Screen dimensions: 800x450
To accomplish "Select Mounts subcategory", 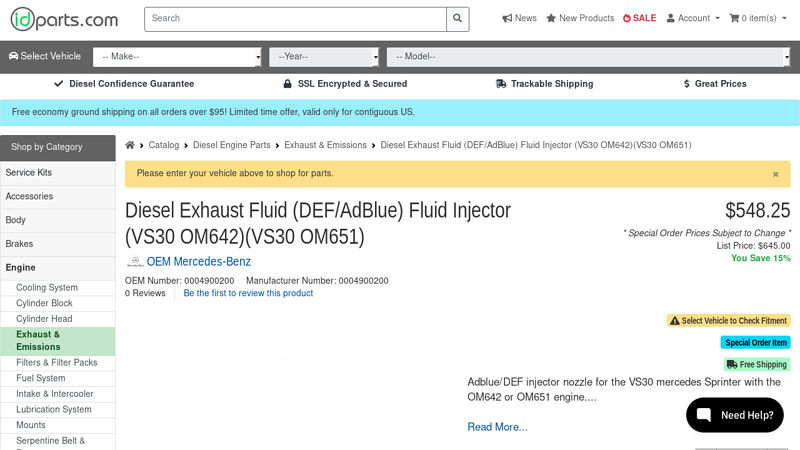I will point(58,425).
